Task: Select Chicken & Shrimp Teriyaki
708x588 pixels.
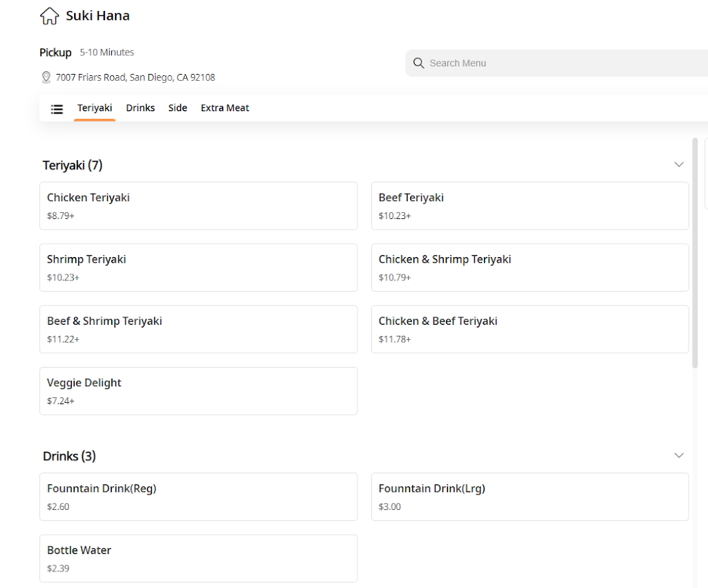Action: pyautogui.click(x=530, y=267)
